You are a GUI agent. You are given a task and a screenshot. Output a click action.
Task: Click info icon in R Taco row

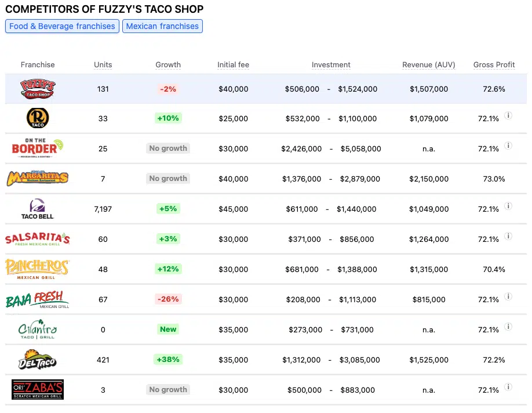pos(508,115)
